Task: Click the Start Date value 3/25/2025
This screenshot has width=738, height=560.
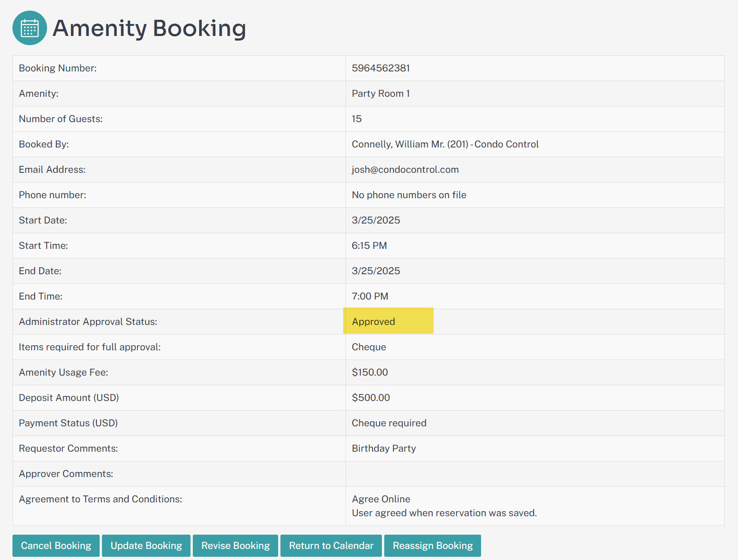Action: coord(376,220)
